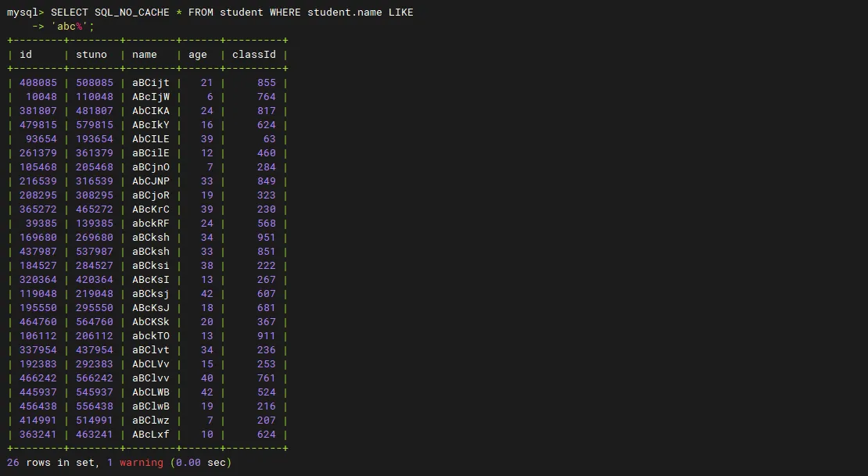
Task: Click the name value AbCLWB
Action: pos(150,392)
